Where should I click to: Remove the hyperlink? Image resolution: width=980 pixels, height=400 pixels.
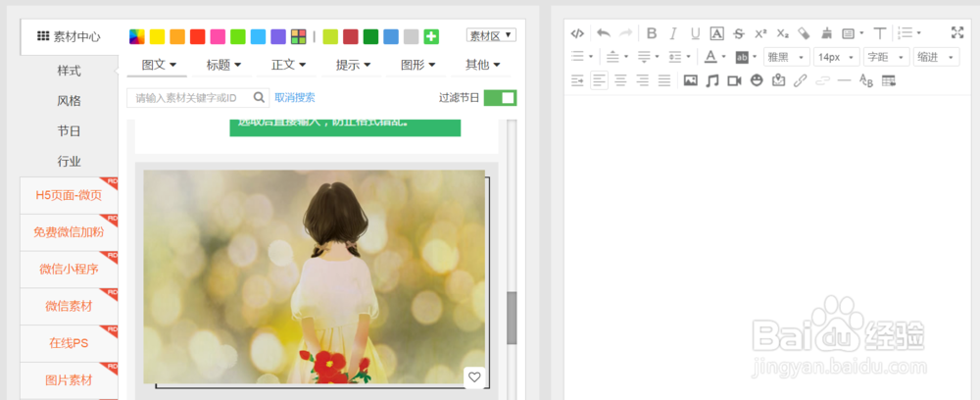pos(822,80)
